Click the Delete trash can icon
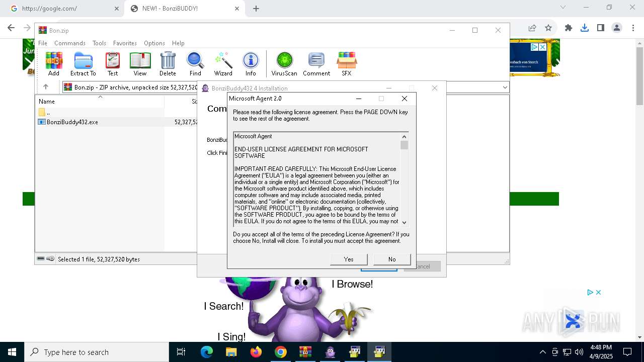Image resolution: width=644 pixels, height=362 pixels. click(x=168, y=64)
